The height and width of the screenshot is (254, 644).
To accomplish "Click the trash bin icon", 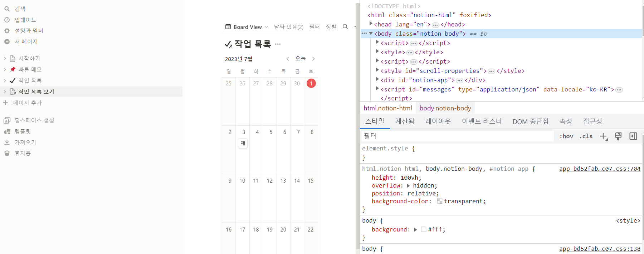I will point(7,153).
